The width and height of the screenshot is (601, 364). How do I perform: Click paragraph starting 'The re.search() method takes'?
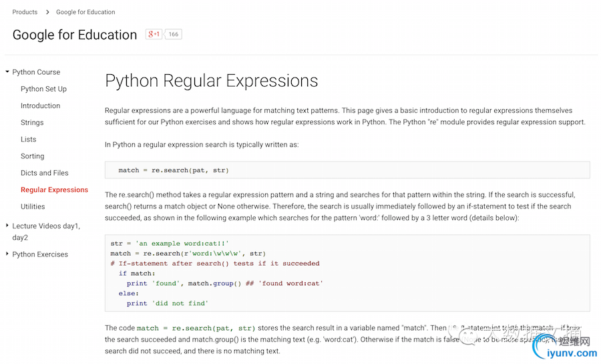click(341, 206)
